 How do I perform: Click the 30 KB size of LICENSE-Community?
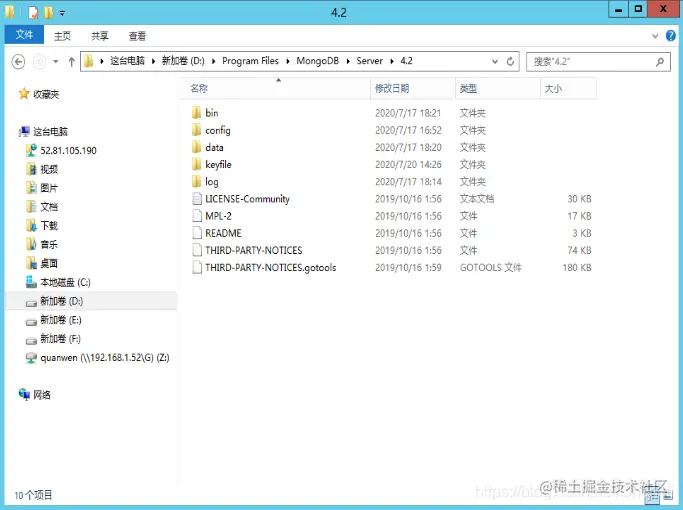click(x=579, y=199)
